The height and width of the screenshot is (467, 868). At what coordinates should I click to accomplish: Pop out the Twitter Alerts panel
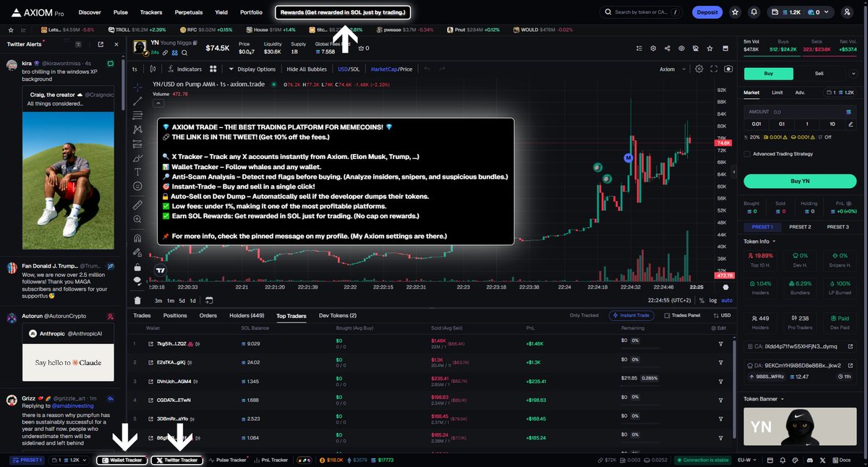[101, 44]
